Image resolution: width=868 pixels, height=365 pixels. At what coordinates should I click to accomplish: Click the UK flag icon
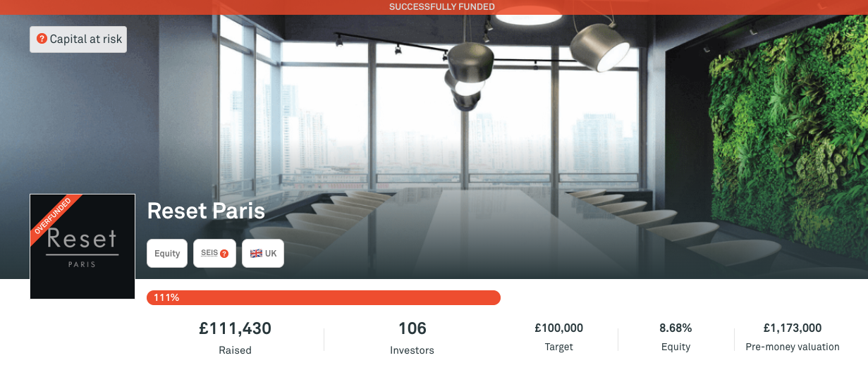point(256,254)
